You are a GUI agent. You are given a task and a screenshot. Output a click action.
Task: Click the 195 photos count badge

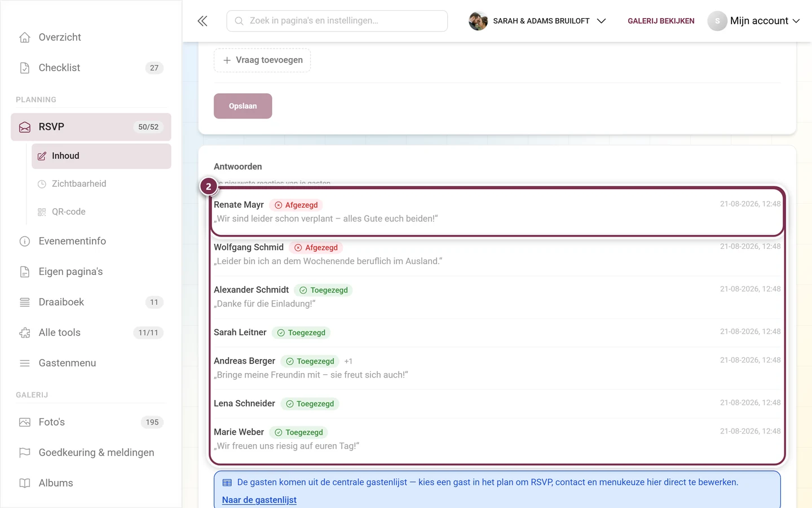[152, 422]
